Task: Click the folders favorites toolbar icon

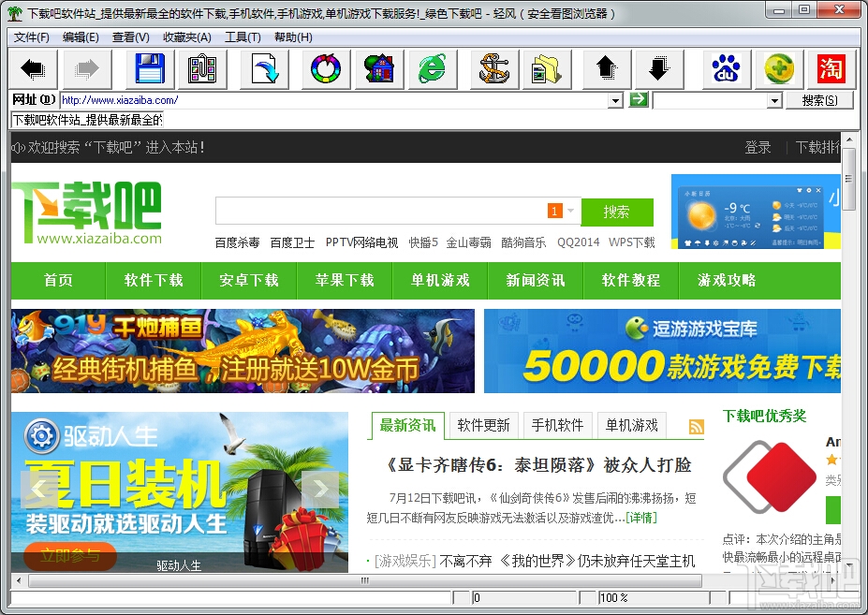Action: [547, 69]
